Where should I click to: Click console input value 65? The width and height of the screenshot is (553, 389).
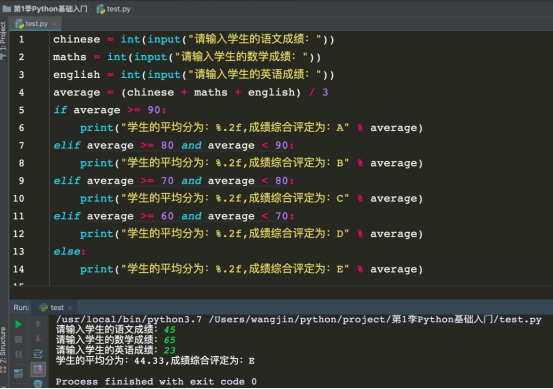coord(170,340)
